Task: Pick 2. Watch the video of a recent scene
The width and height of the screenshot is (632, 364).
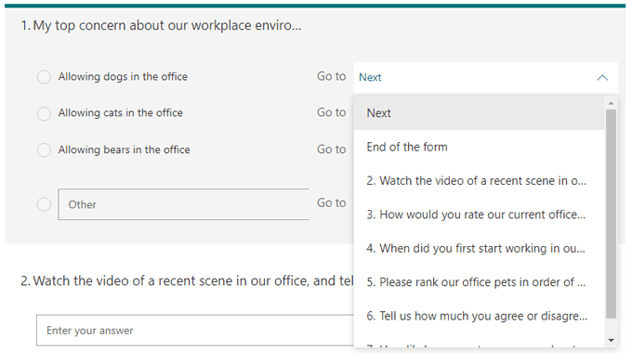Action: (480, 181)
